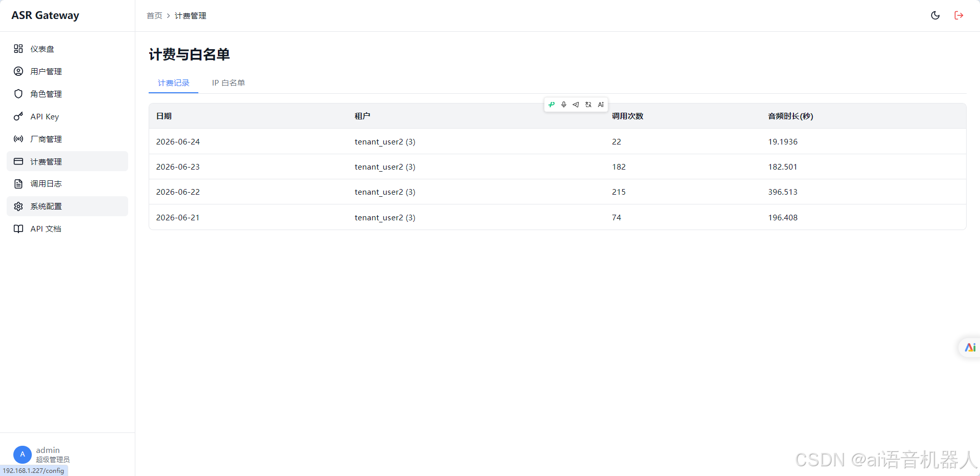980x476 pixels.
Task: Open the colorful Ai assistant side button
Action: click(x=970, y=347)
